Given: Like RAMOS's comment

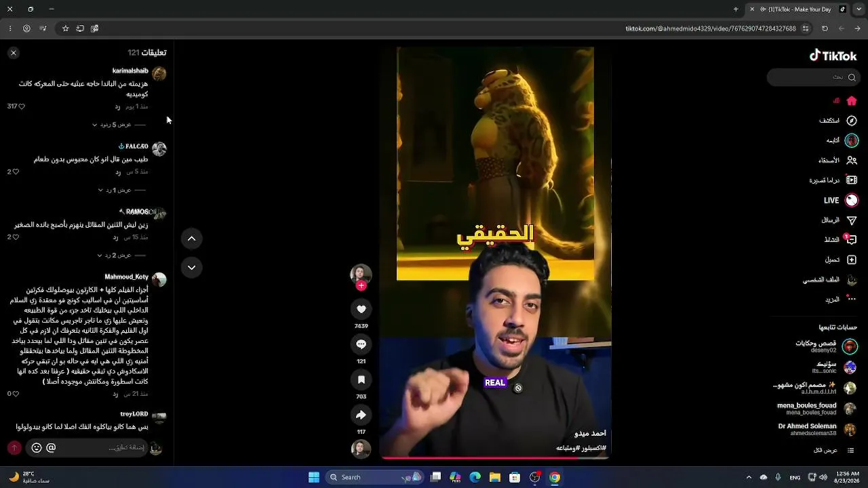Looking at the screenshot, I should coord(16,237).
